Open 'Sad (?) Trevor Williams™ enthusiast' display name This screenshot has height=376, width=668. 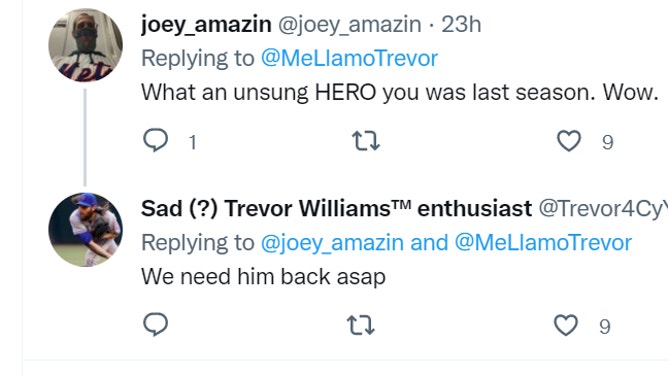coord(337,209)
